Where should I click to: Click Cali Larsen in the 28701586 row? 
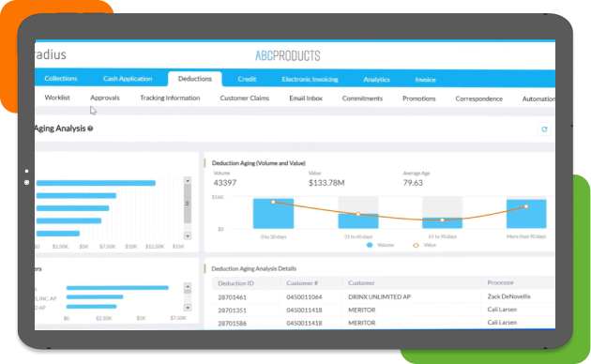point(502,322)
